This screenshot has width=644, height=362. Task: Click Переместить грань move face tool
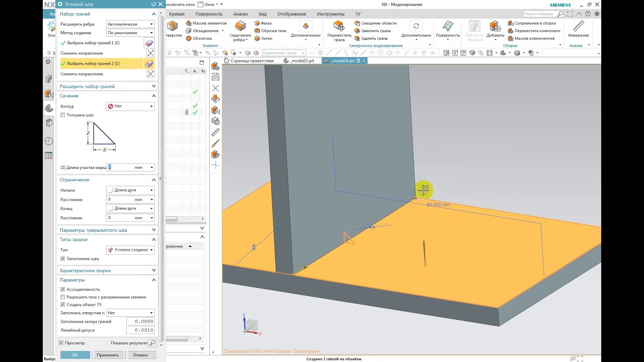tap(339, 30)
